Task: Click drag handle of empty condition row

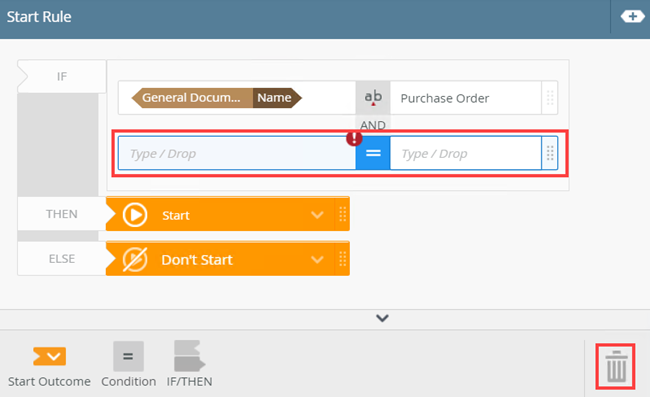Action: point(550,153)
